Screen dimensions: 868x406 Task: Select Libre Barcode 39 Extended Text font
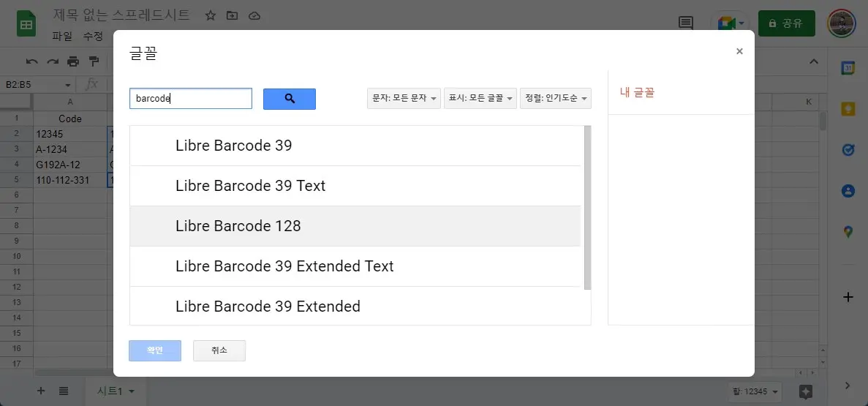point(355,266)
